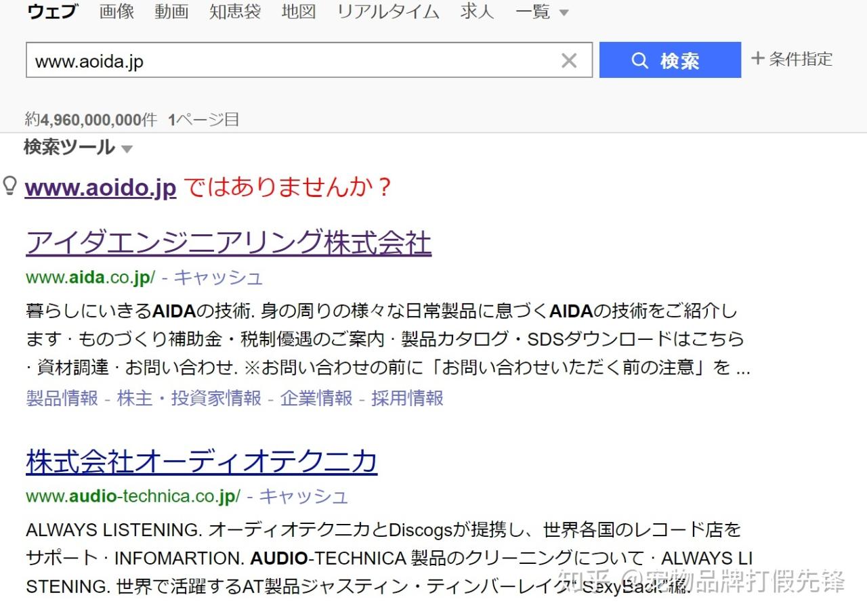867x616 pixels.
Task: Focus the search field containing www.aoida.jp
Action: click(x=309, y=60)
